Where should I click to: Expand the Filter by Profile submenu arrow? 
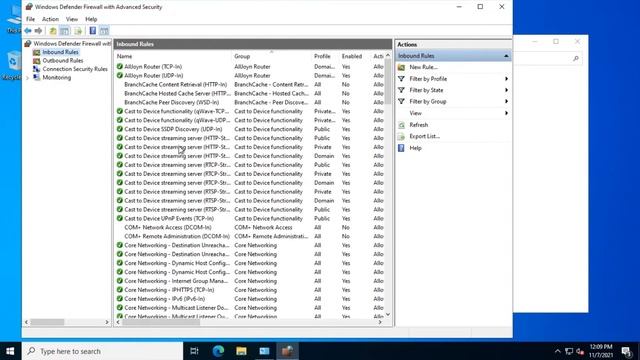click(x=506, y=79)
